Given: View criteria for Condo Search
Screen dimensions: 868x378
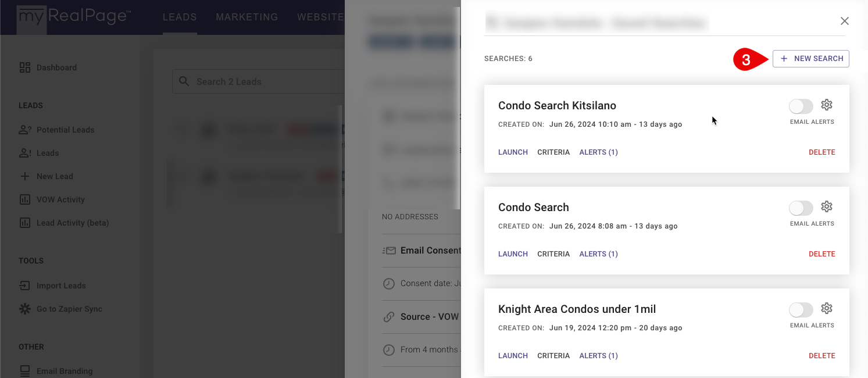Looking at the screenshot, I should coord(553,254).
